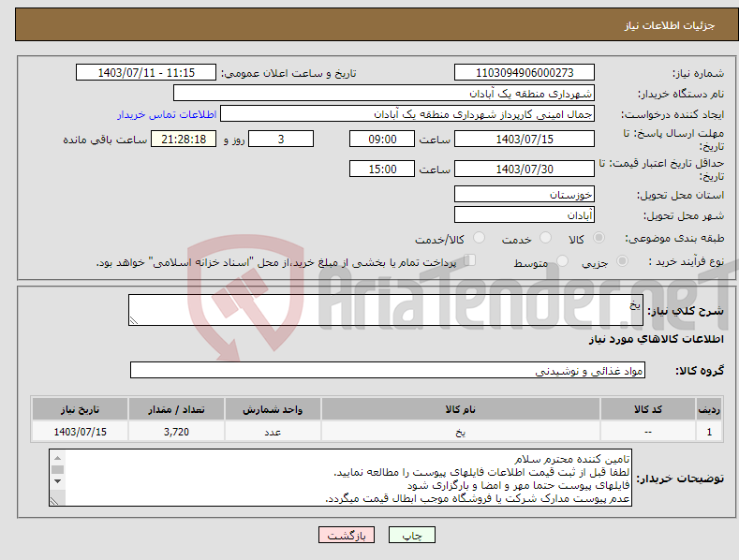Click the validity time field 15:00

pos(382,169)
